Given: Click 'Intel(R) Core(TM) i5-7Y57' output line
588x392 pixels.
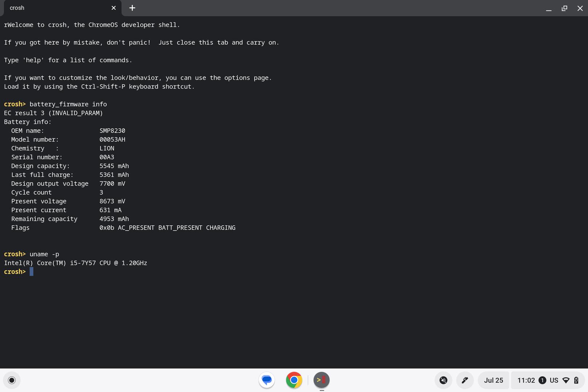Looking at the screenshot, I should click(x=75, y=263).
